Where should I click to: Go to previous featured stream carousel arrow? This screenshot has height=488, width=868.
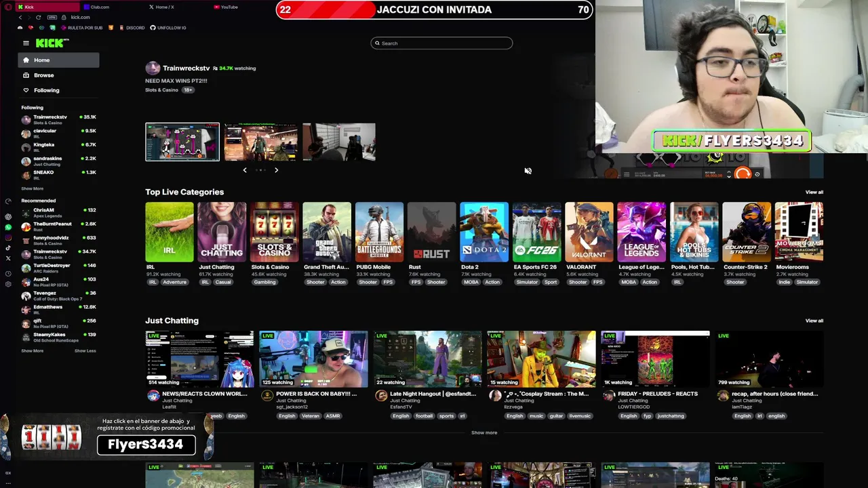pos(245,170)
